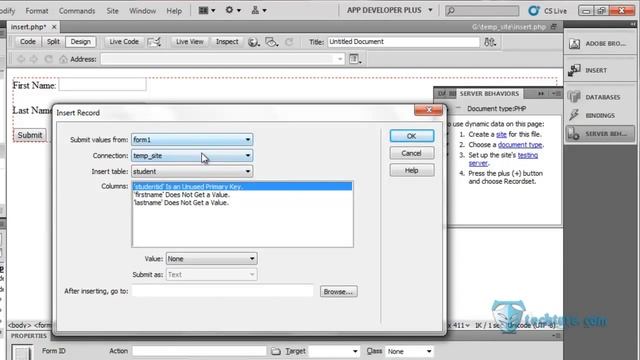
Task: Toggle Inspect mode
Action: [x=227, y=42]
